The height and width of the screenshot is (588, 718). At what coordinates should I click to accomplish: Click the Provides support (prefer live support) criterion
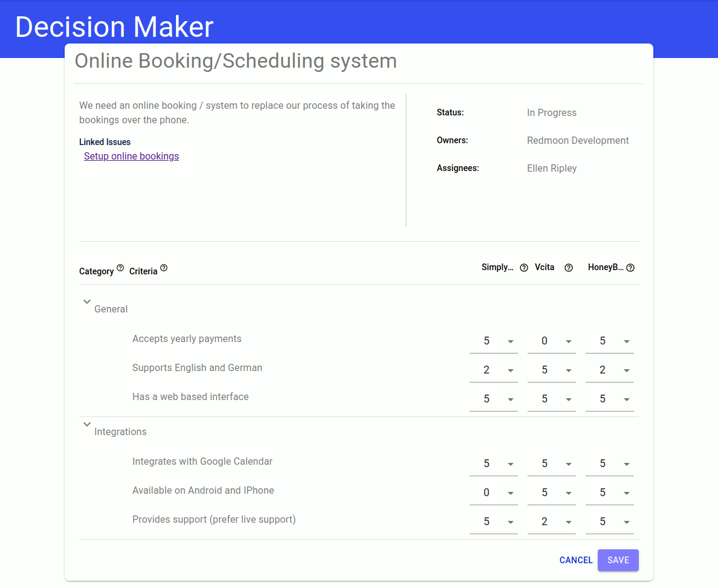[214, 519]
